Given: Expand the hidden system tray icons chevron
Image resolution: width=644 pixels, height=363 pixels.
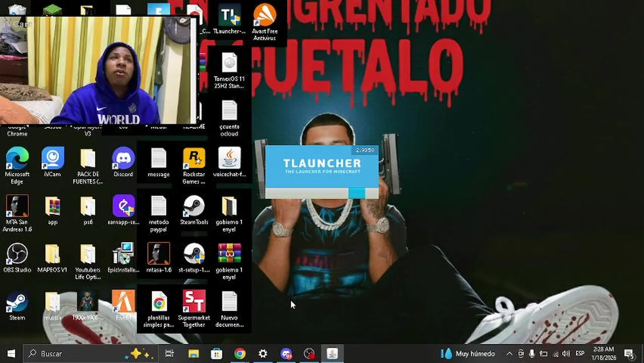Looking at the screenshot, I should click(x=509, y=354).
